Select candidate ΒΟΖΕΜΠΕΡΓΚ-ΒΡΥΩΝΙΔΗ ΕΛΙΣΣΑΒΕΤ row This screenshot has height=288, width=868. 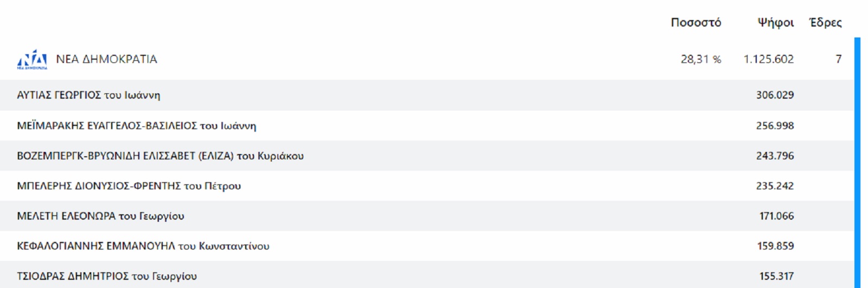[x=427, y=156]
